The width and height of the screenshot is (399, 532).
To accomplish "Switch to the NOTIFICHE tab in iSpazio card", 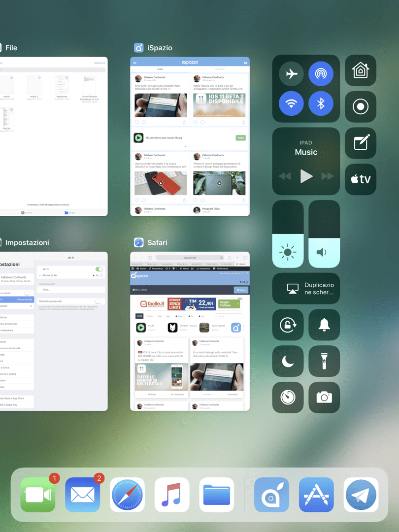I will 220,69.
